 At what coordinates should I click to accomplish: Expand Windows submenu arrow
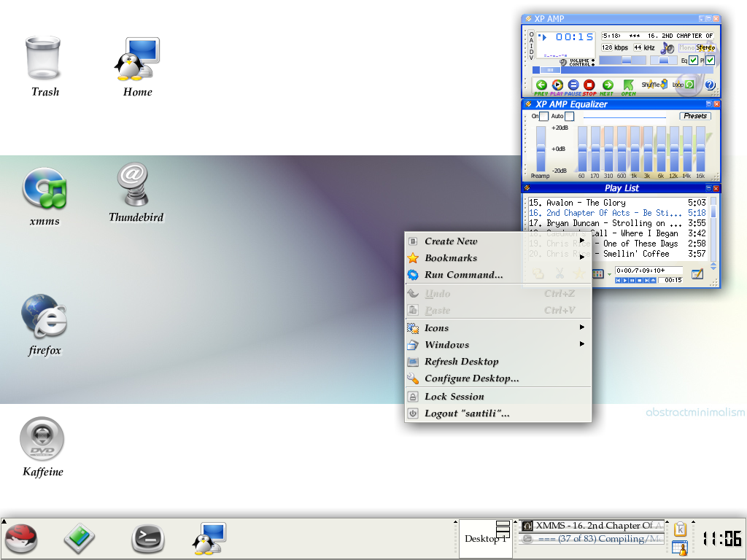click(x=581, y=344)
